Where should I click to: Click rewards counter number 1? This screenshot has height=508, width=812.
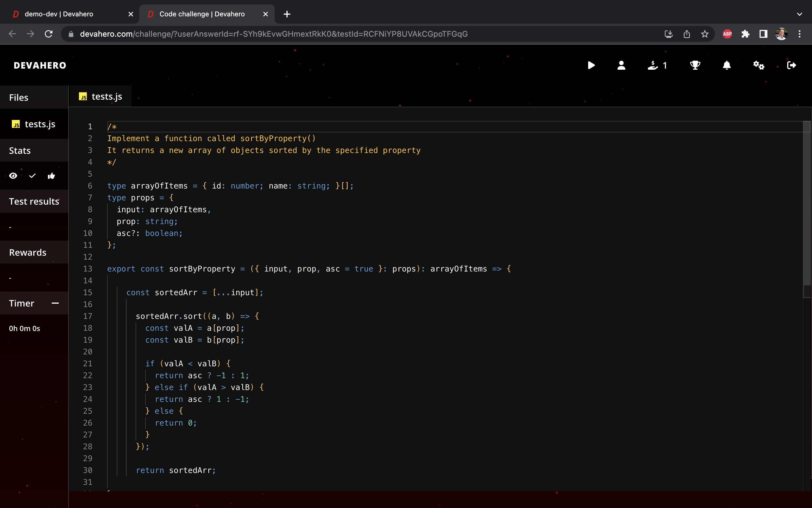665,65
